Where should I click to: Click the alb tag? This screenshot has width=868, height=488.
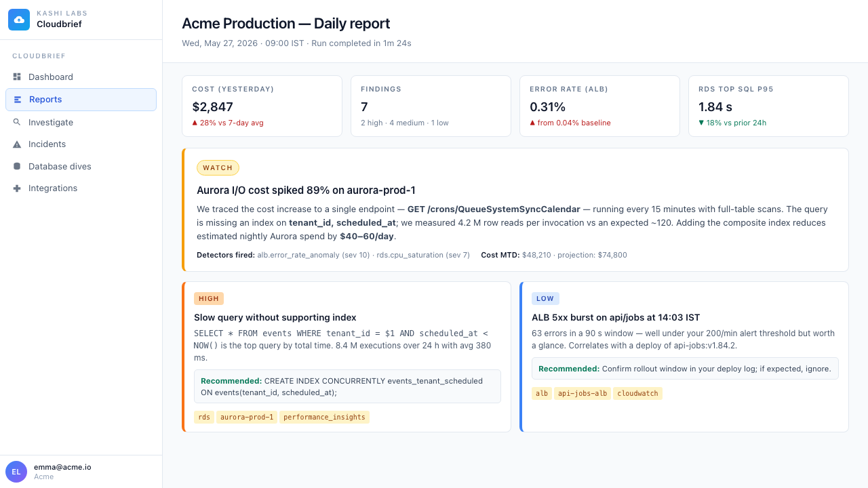(x=542, y=393)
